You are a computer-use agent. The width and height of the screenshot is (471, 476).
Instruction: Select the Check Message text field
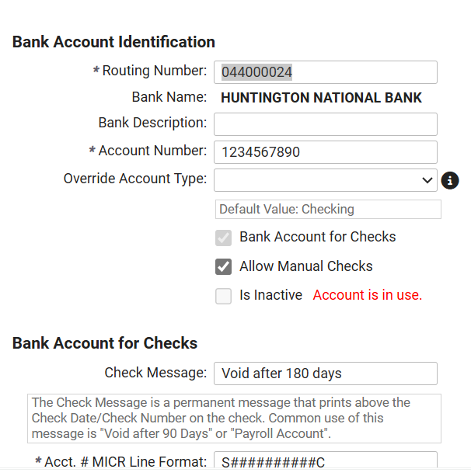pos(325,374)
